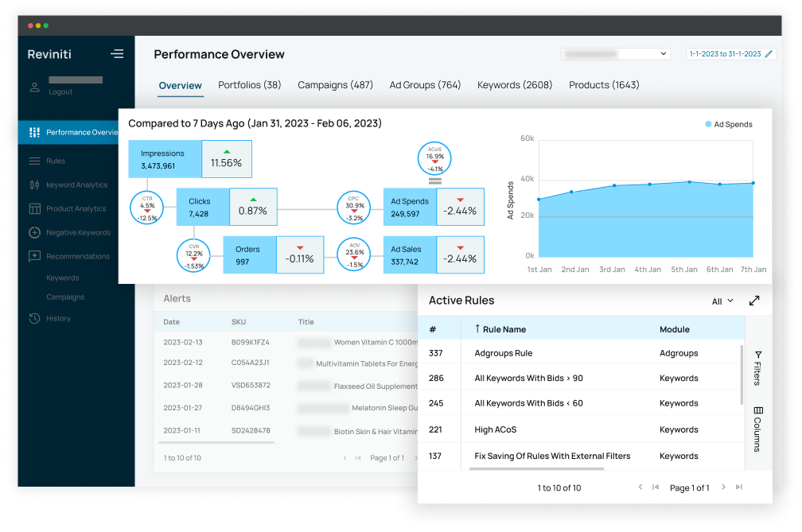Image resolution: width=802 pixels, height=532 pixels.
Task: Jump to first page in Active Rules
Action: point(656,487)
